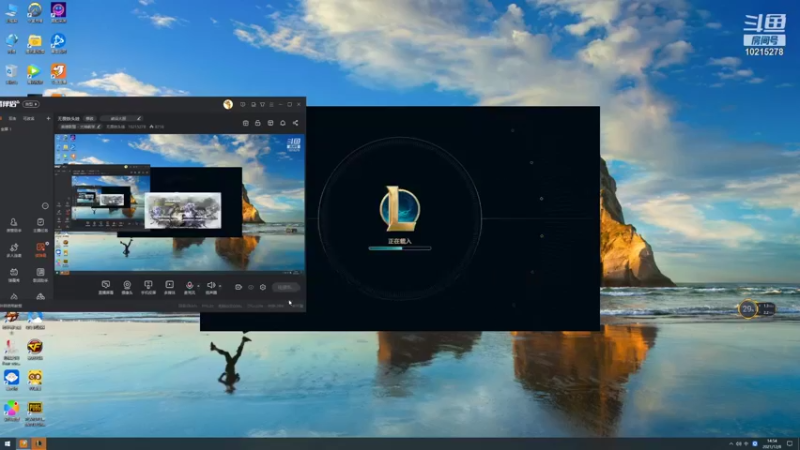The height and width of the screenshot is (450, 800).
Task: Open the user avatar in streaming app title bar
Action: click(x=228, y=104)
